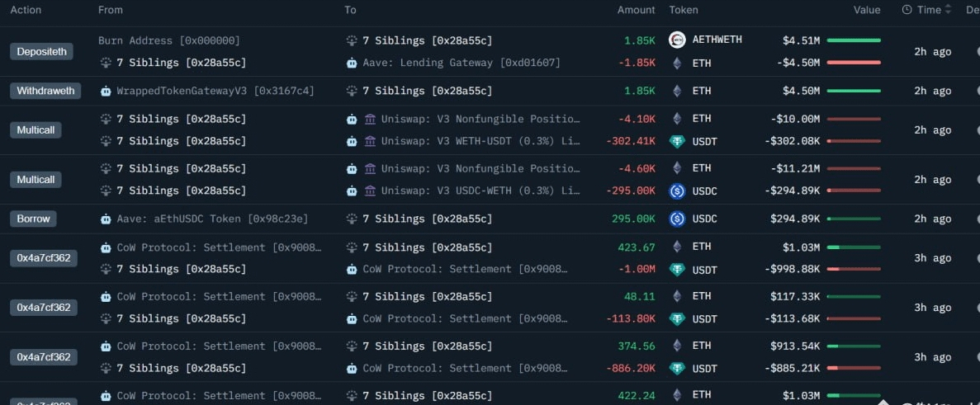Open the Borrow action tag
The width and height of the screenshot is (980, 405).
[x=33, y=219]
